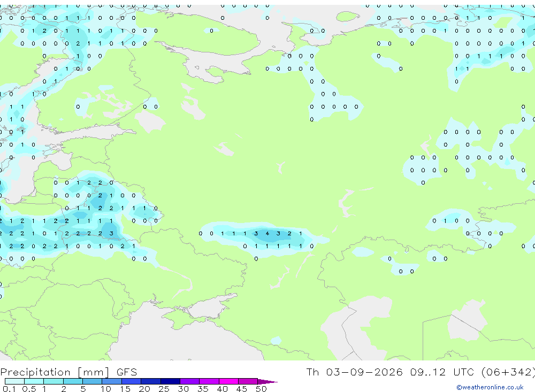Viewport: 535px width, 392px height.
Task: Click the precipitation value '4' on the map
Action: [267, 234]
